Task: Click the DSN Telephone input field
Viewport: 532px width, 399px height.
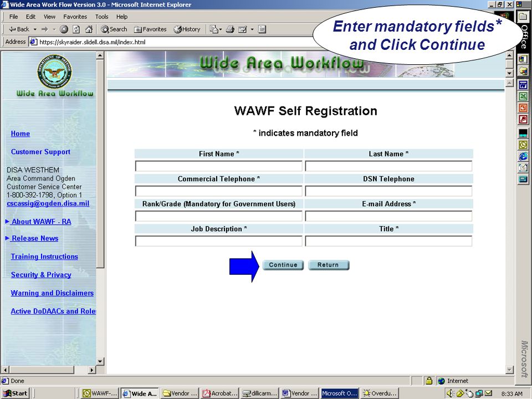Action: click(x=388, y=191)
